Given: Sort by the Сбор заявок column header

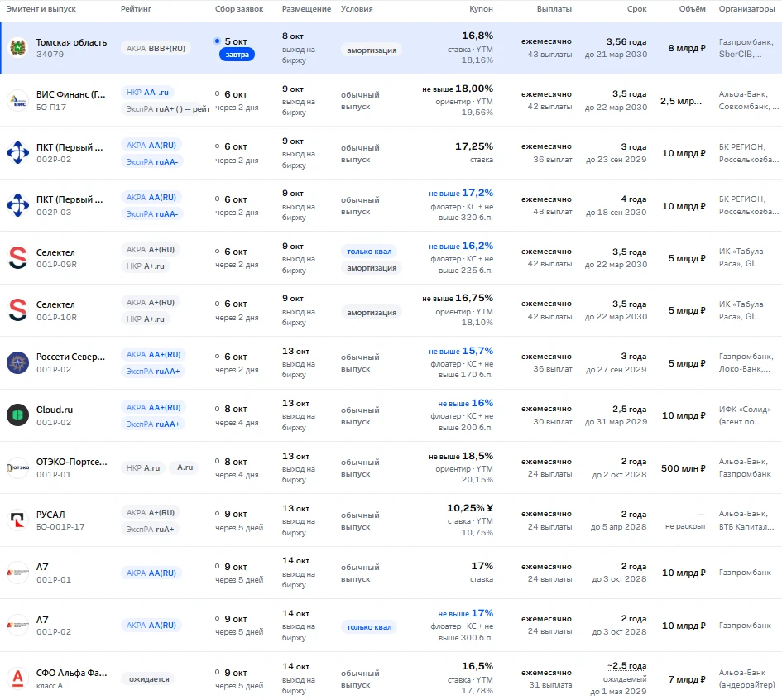Looking at the screenshot, I should tap(239, 9).
